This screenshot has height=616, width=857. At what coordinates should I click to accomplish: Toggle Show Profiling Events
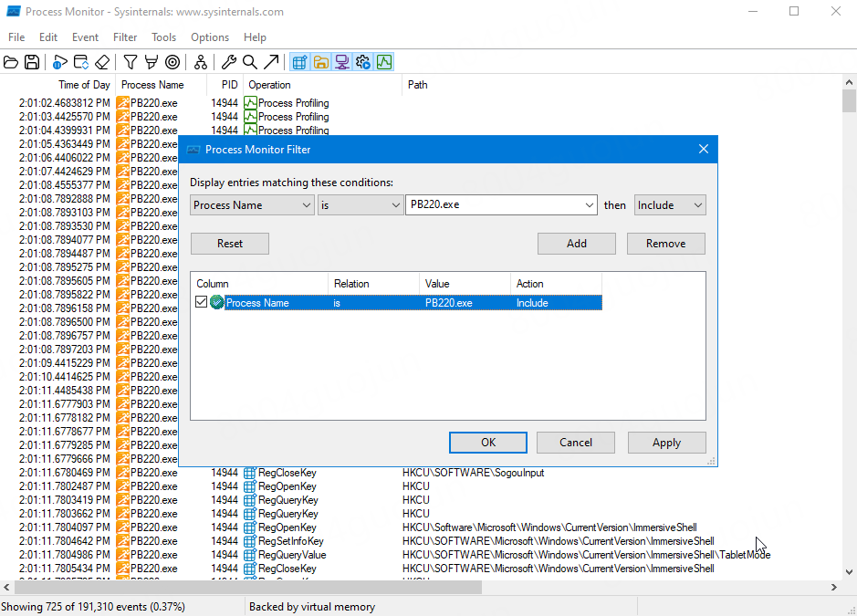point(384,62)
